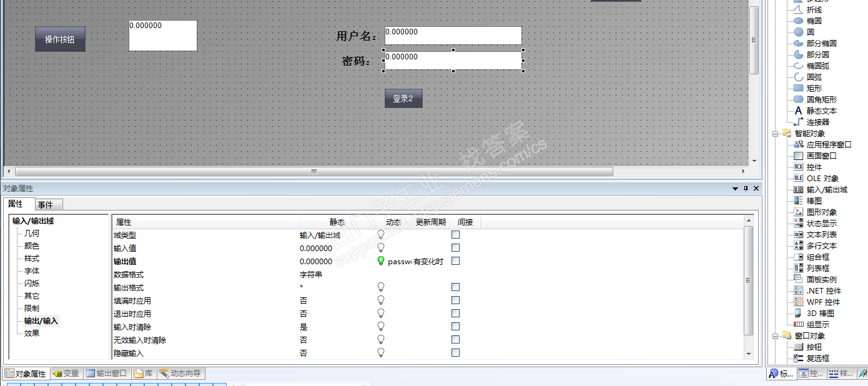Select the 部分圆 pie segment object
Screen dimensions: 868x386
pyautogui.click(x=818, y=54)
